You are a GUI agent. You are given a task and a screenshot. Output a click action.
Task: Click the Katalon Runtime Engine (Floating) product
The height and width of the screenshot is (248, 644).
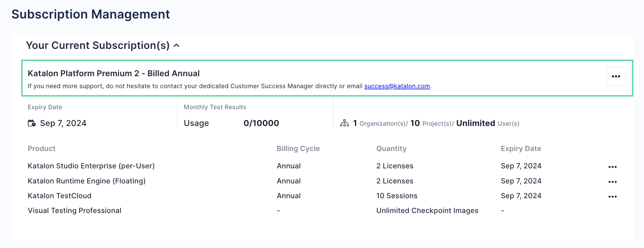87,181
